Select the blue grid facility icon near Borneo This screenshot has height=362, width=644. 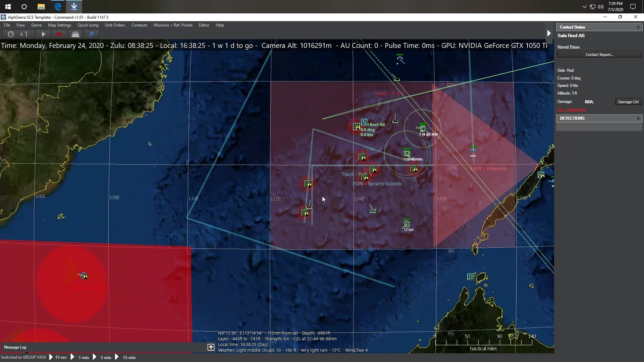(x=471, y=277)
